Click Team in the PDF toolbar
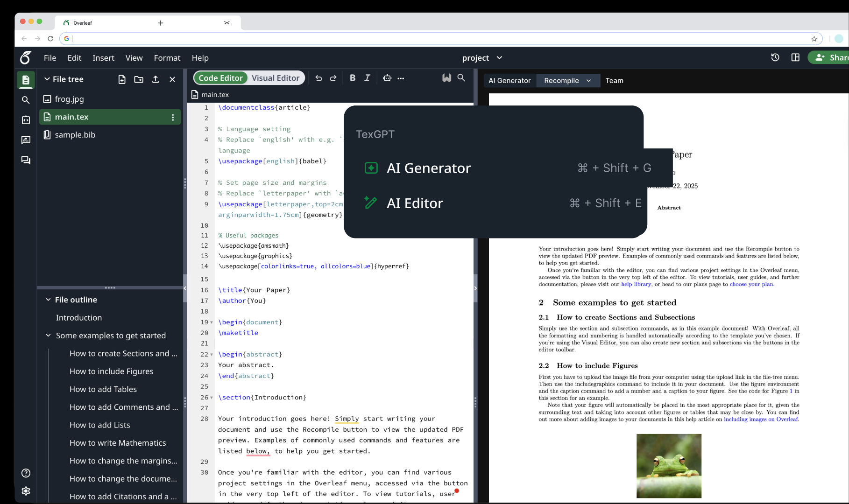 (614, 81)
